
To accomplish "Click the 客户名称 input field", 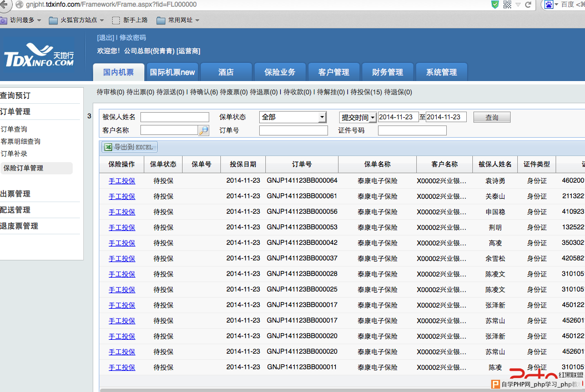I will click(169, 130).
